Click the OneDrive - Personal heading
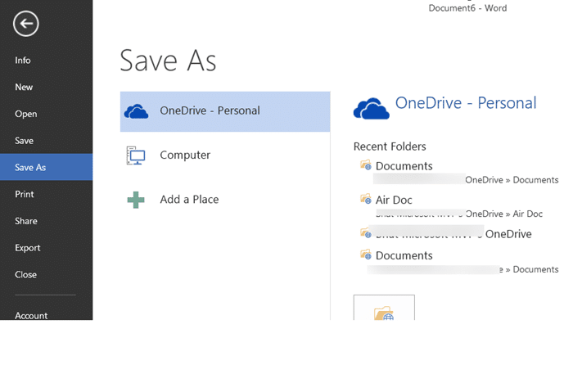Screen dimensions: 573x392 click(x=466, y=103)
